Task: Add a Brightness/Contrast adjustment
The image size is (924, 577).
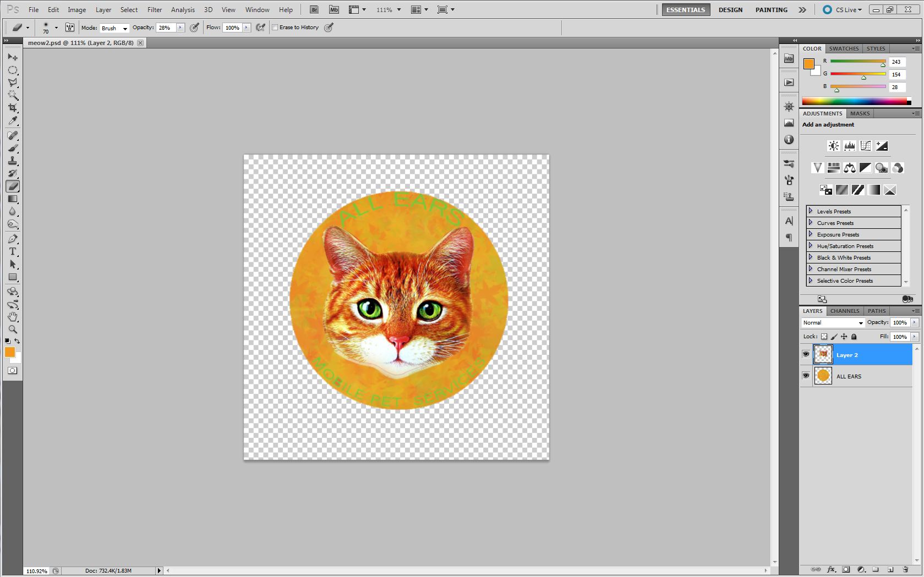Action: click(x=833, y=146)
